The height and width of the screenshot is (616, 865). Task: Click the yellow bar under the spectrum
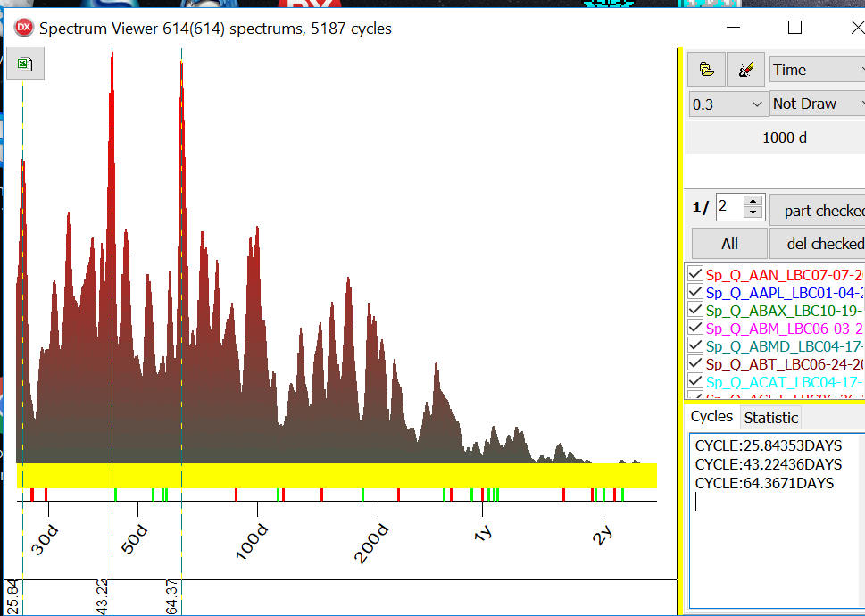click(337, 475)
